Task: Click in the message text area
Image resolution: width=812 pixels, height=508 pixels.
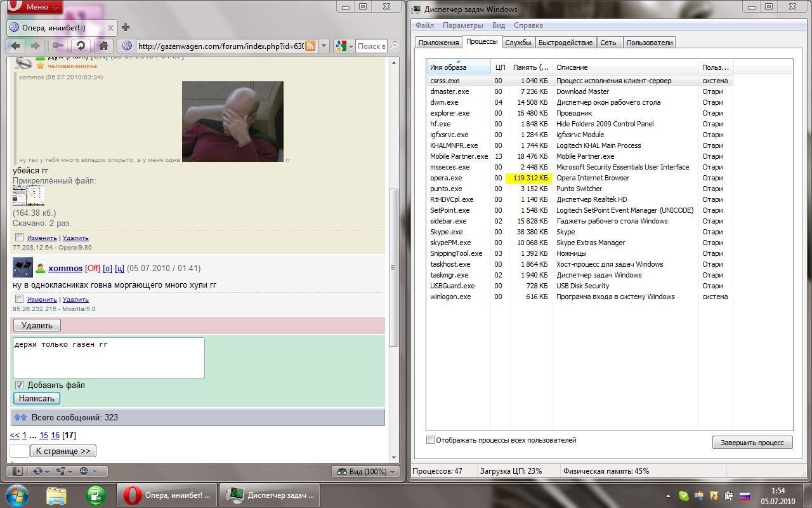Action: [108, 358]
